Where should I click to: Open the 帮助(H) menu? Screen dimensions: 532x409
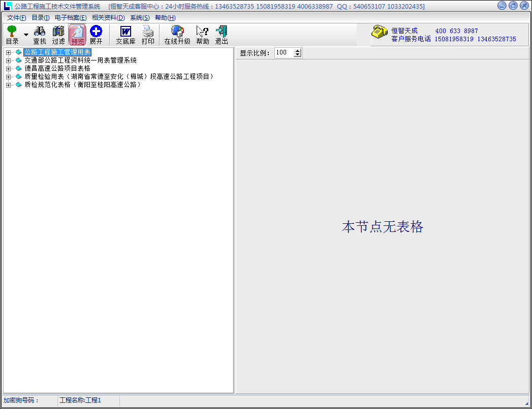click(x=165, y=18)
